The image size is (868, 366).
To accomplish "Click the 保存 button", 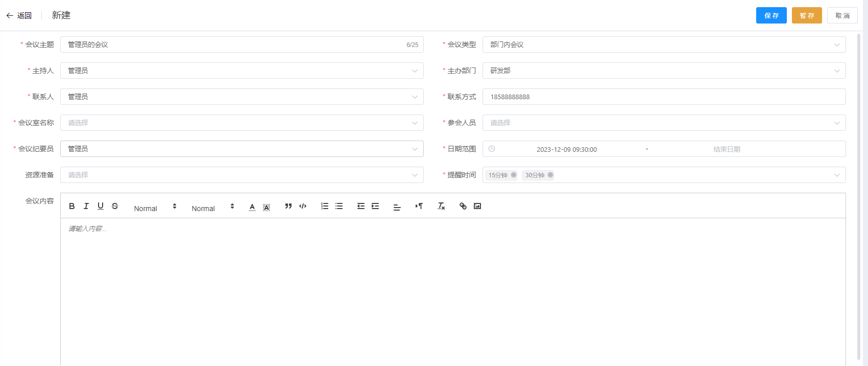I will click(x=771, y=15).
